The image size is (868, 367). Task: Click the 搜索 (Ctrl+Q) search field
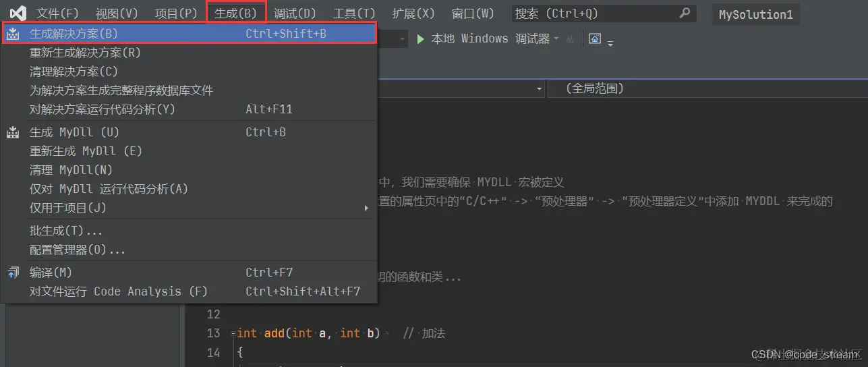(604, 13)
